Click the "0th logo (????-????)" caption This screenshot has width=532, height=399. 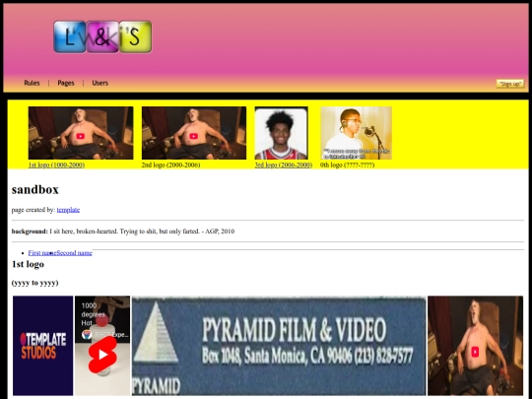click(347, 165)
